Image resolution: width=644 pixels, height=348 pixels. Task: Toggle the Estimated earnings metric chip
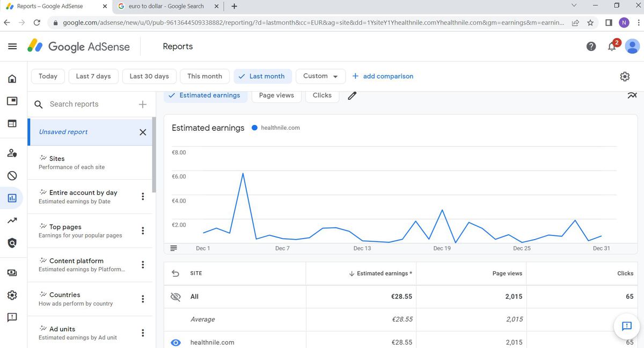[x=206, y=95]
